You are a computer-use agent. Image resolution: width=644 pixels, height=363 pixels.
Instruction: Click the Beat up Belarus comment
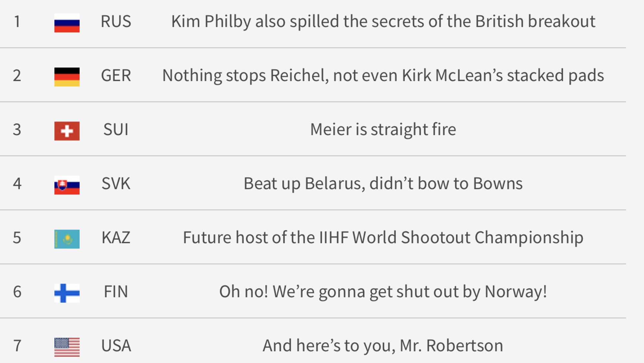(x=383, y=184)
